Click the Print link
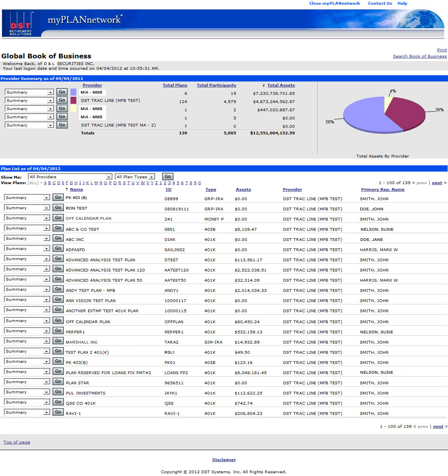Viewport: 448px width, 476px height. (442, 50)
